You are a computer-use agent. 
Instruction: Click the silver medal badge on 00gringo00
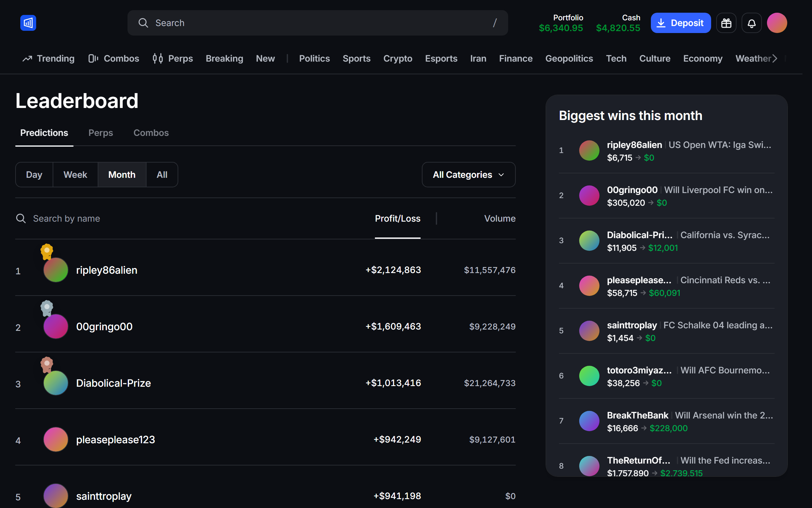pos(47,308)
